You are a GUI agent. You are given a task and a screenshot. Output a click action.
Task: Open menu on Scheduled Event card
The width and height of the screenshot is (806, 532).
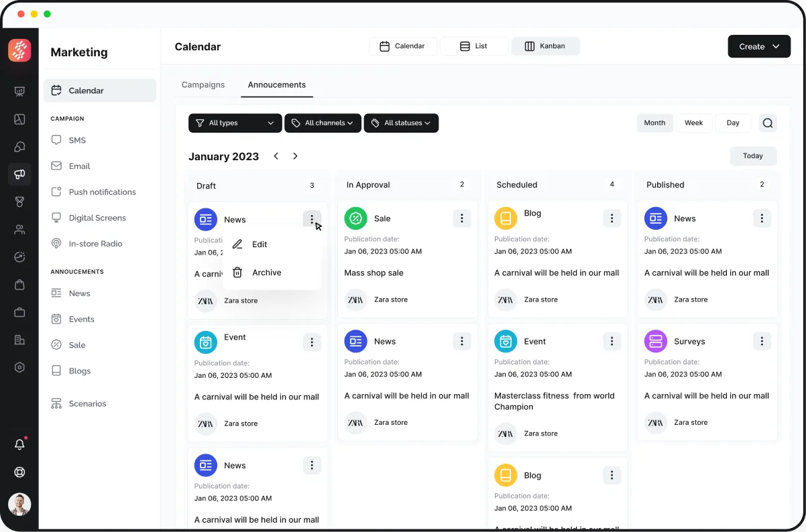tap(612, 341)
